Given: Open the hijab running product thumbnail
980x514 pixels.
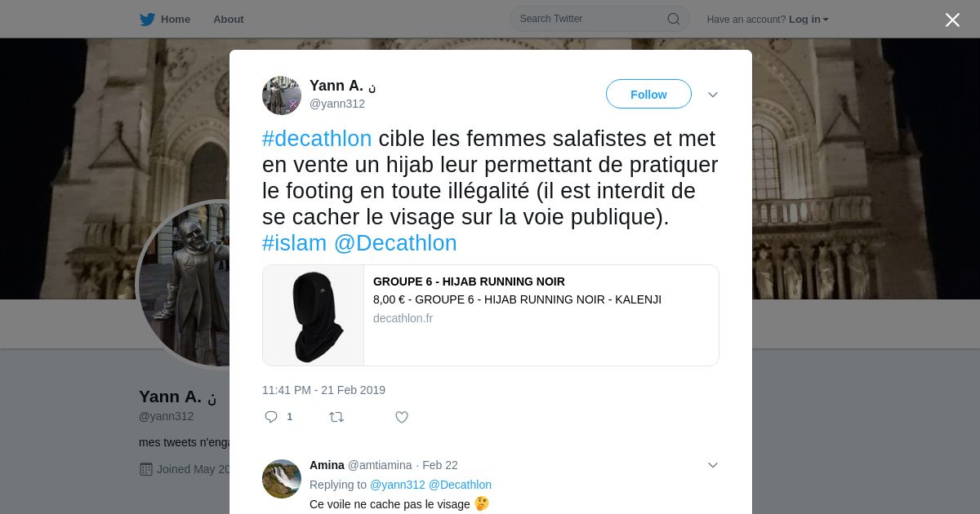Looking at the screenshot, I should [314, 316].
